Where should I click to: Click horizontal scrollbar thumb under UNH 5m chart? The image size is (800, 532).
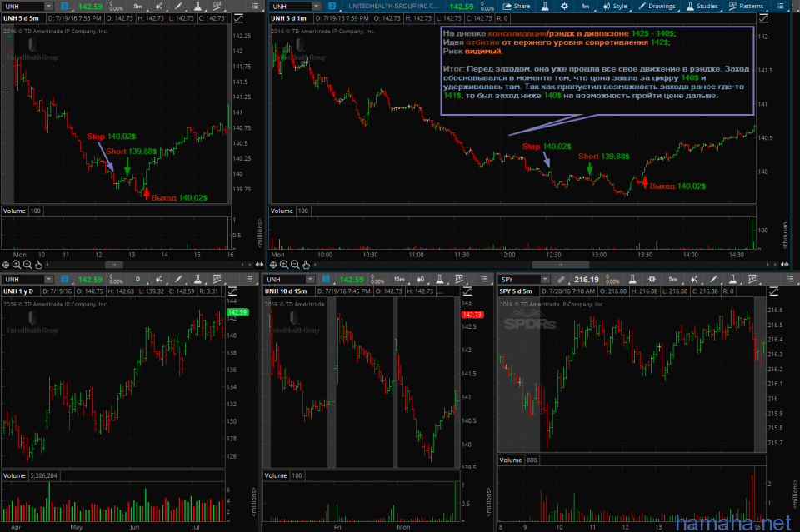114,265
